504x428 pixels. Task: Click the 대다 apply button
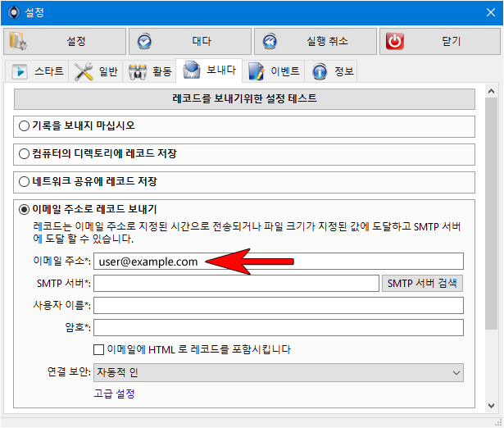point(190,41)
